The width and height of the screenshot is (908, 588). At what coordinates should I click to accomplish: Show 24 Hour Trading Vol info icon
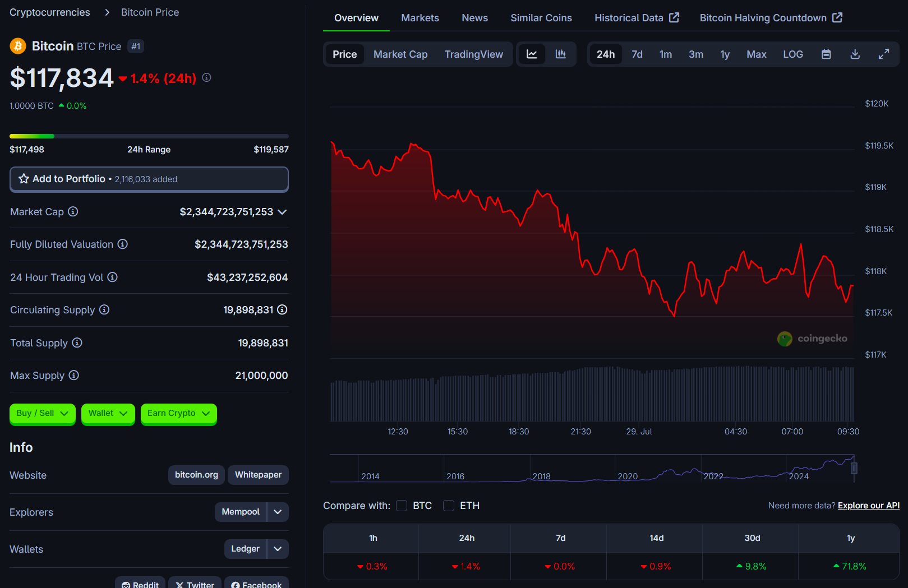pyautogui.click(x=112, y=277)
